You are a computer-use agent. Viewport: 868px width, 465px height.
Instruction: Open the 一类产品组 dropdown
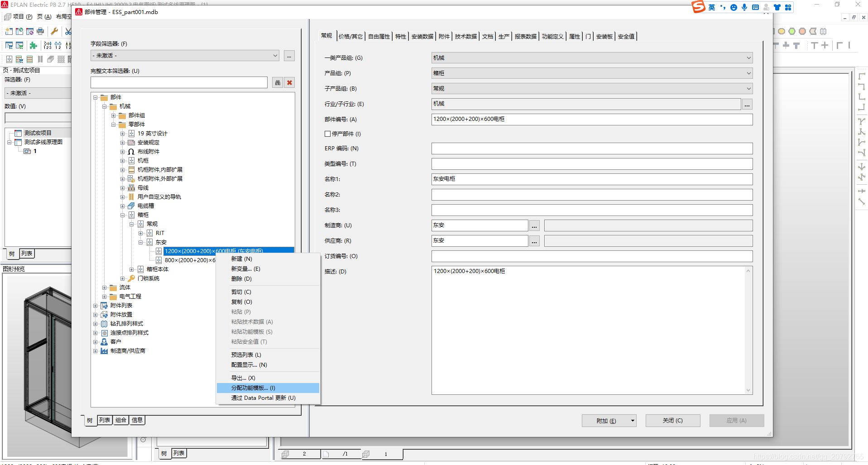click(748, 58)
